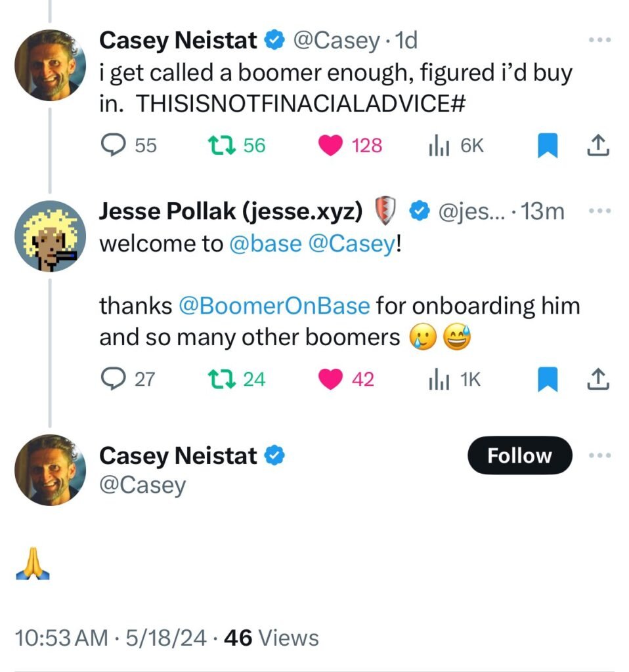
Task: Open more options for Jesse Pollak's tweet
Action: click(599, 211)
